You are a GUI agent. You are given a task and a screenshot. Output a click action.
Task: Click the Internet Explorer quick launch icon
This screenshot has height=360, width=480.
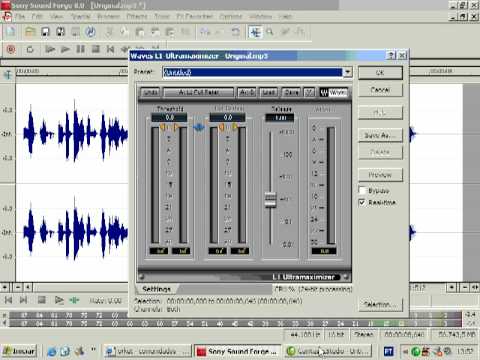pyautogui.click(x=52, y=351)
